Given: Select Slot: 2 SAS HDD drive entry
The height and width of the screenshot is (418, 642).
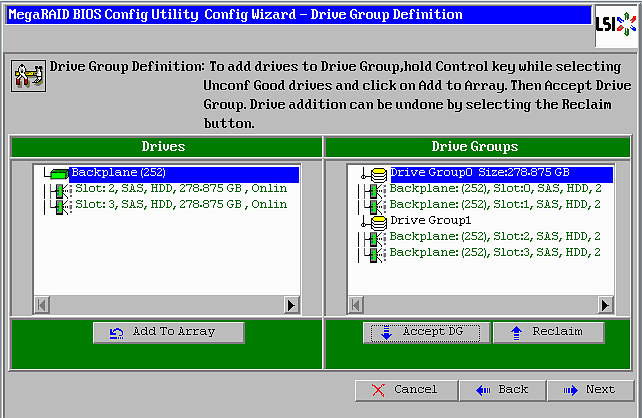Looking at the screenshot, I should point(180,189).
